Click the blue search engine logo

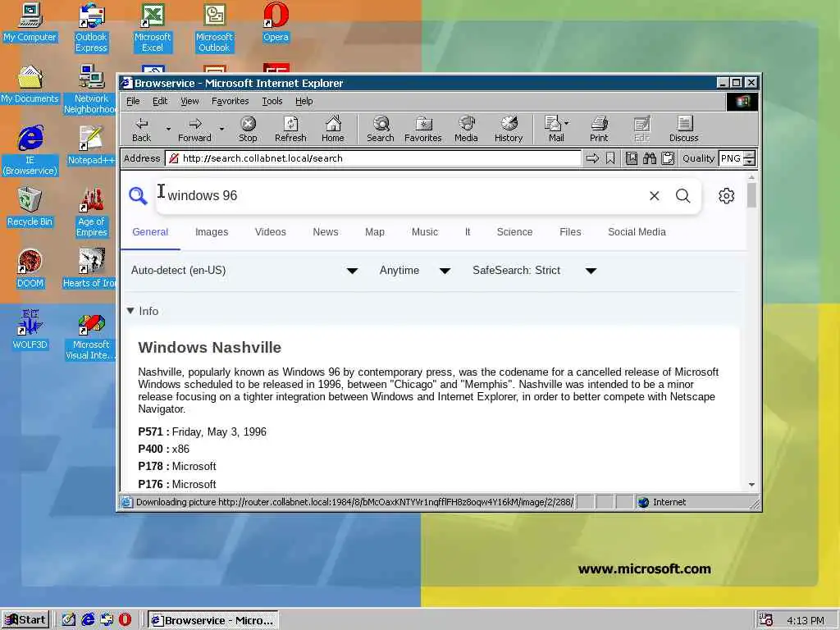(x=138, y=195)
